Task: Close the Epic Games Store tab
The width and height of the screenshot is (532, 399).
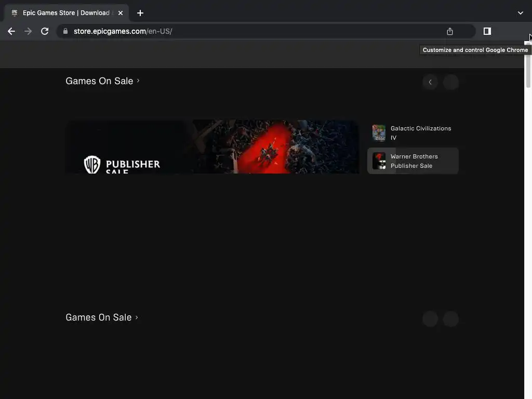Action: click(x=121, y=13)
